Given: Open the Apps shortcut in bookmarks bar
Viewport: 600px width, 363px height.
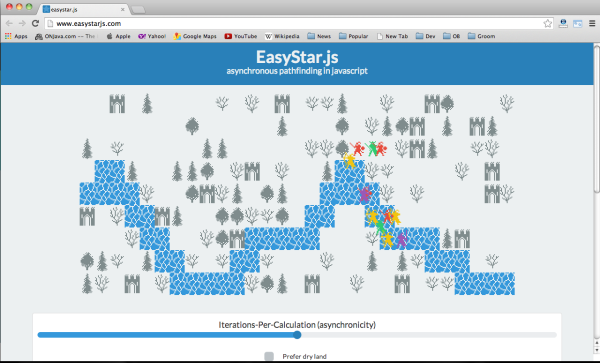Looking at the screenshot, I should coord(16,36).
